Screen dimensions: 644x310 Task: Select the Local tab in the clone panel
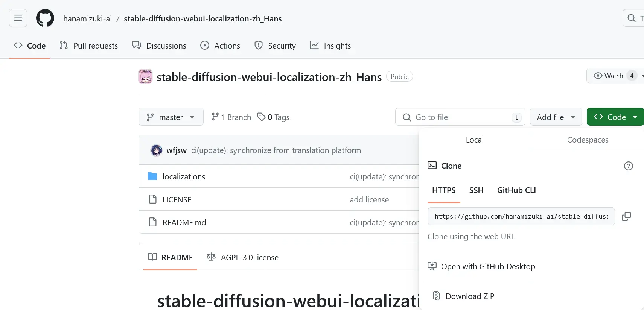(x=475, y=140)
